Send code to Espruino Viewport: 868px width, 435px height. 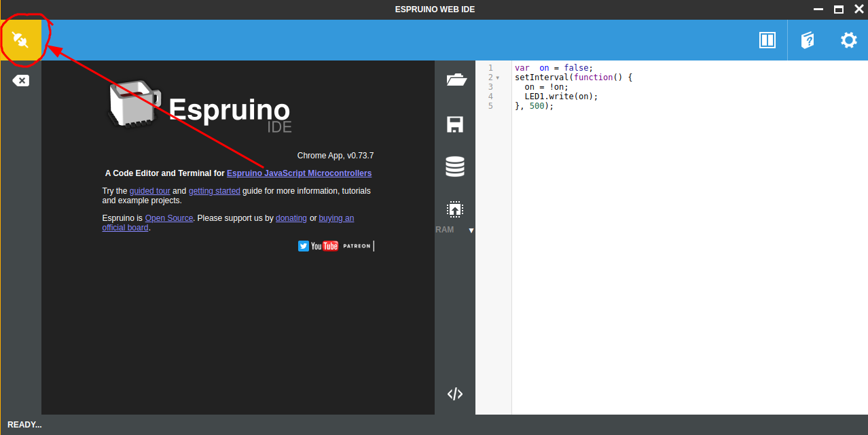tap(454, 209)
